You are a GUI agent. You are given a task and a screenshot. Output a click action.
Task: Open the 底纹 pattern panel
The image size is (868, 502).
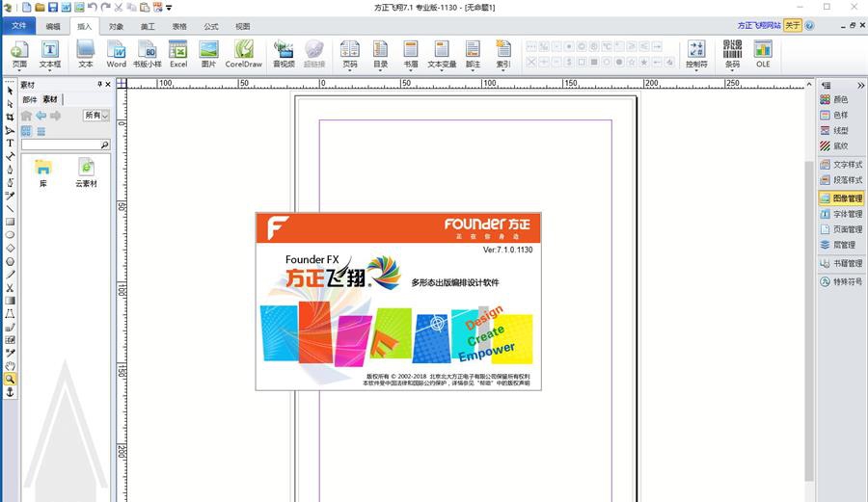(x=834, y=145)
